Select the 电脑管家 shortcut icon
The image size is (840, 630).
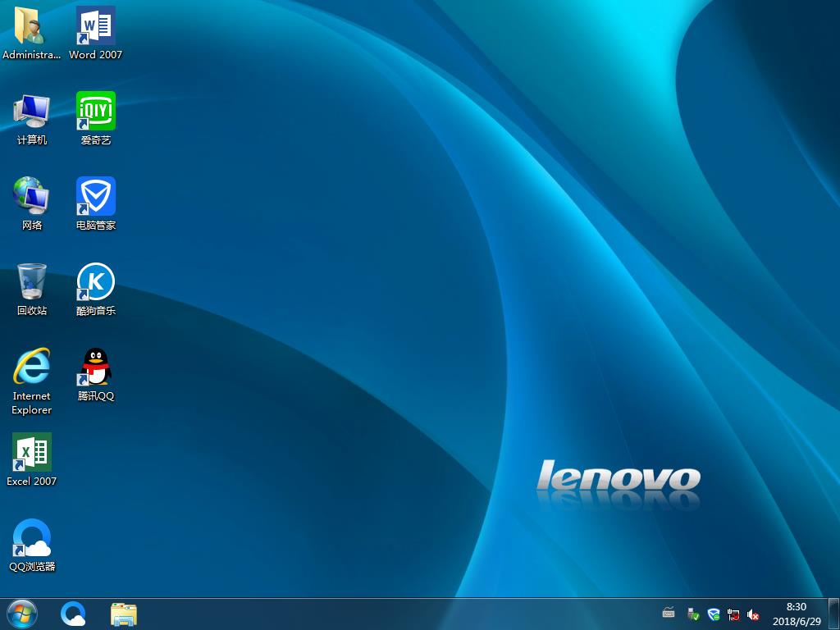[95, 203]
